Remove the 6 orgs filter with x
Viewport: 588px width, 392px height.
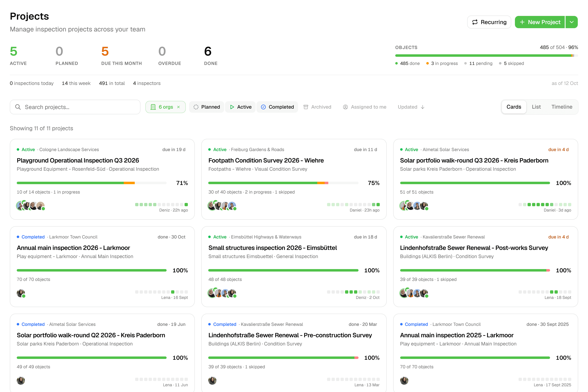[x=178, y=107]
